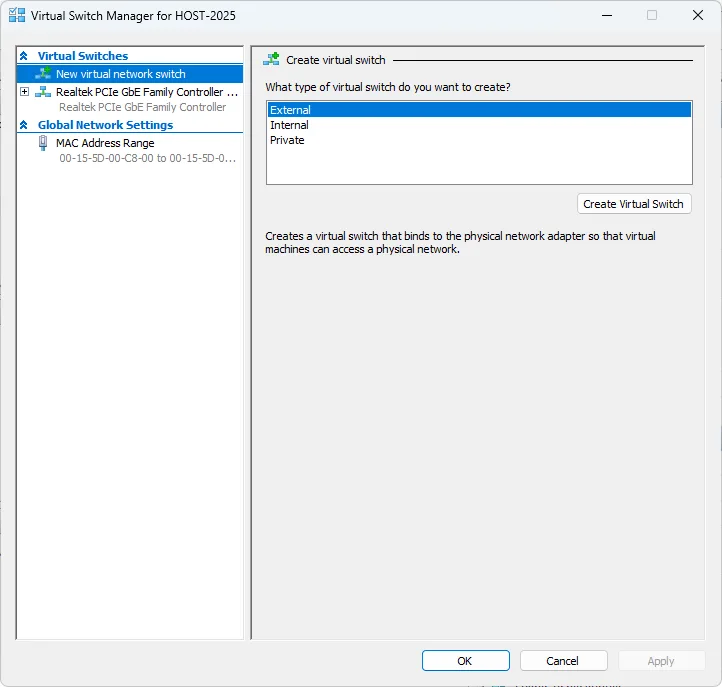The width and height of the screenshot is (722, 687).
Task: Minimize the Virtual Switch Manager window
Action: tap(607, 15)
